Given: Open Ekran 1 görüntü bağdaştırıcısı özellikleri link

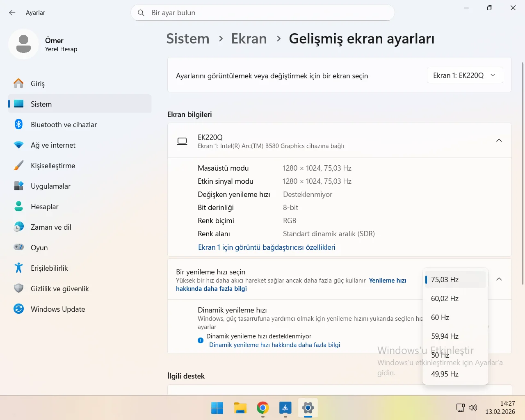Looking at the screenshot, I should point(267,247).
